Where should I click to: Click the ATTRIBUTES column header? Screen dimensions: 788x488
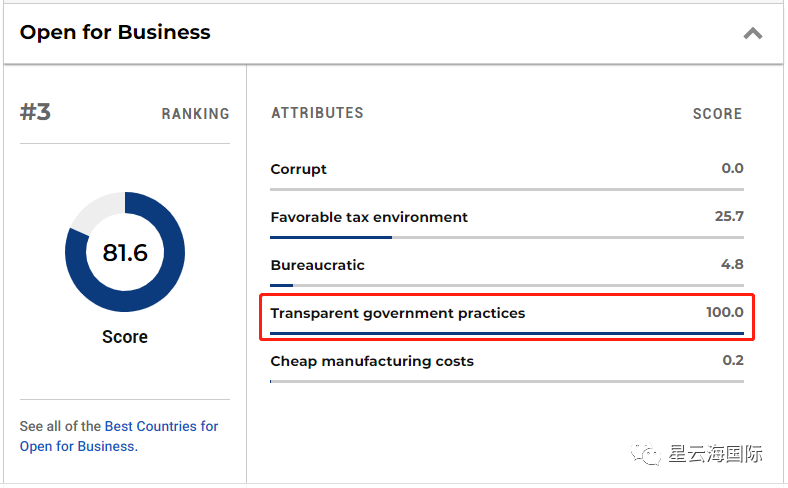317,114
